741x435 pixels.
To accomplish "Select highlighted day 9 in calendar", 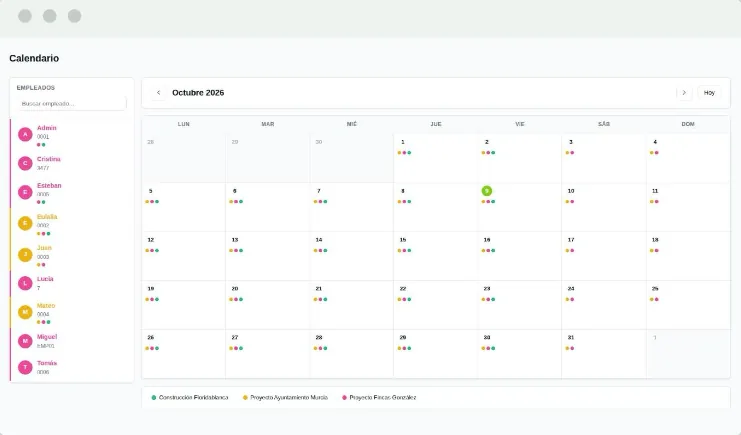I will coord(487,191).
